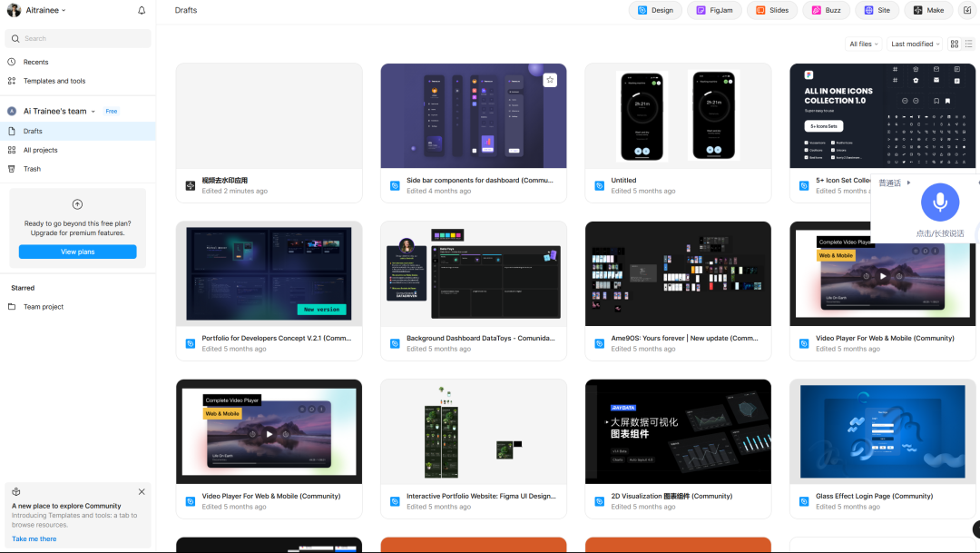The height and width of the screenshot is (553, 980).
Task: Select Drafts in the sidebar
Action: pos(78,131)
